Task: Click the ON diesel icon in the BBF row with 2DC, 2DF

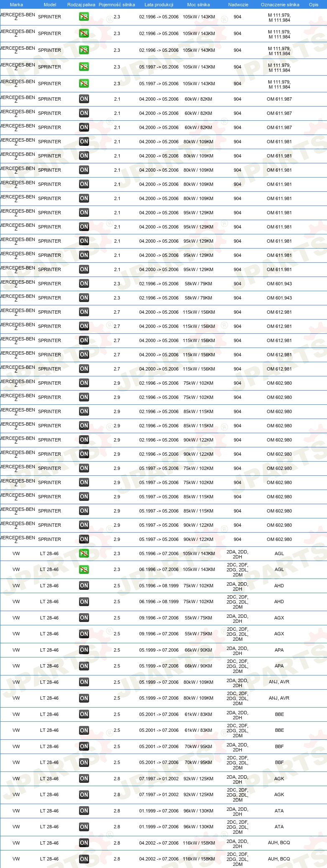Action: [84, 762]
